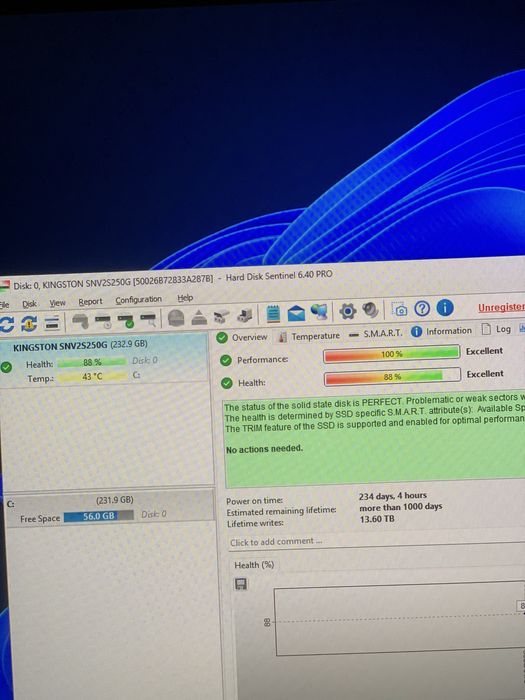This screenshot has width=525, height=700.
Task: Select the KINGSTON SNV2S250G disk entry
Action: pos(104,358)
